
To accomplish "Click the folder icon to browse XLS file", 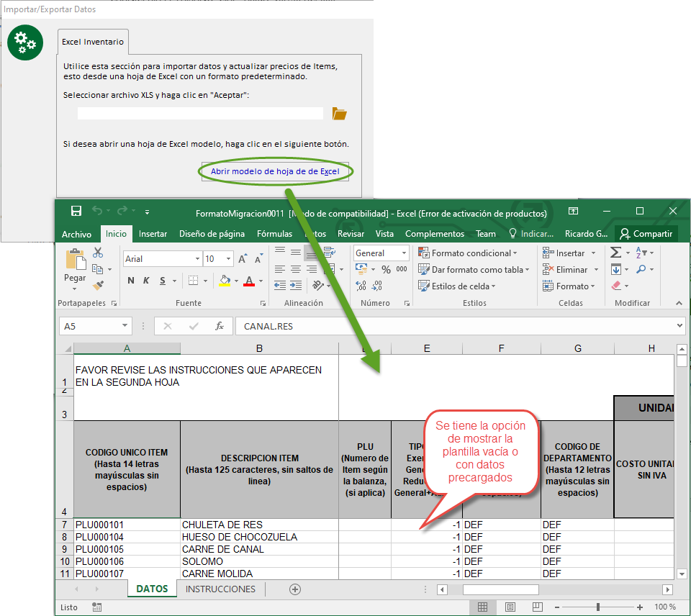I will click(339, 114).
